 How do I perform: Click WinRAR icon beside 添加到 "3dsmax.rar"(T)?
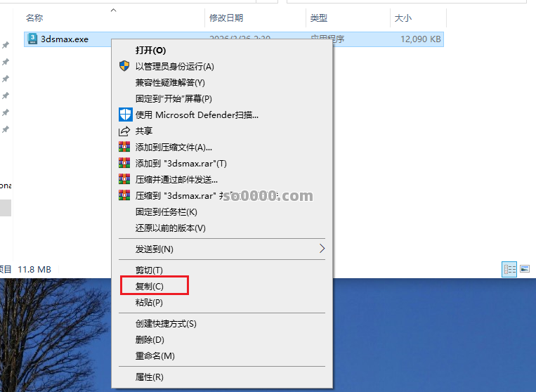tap(124, 163)
